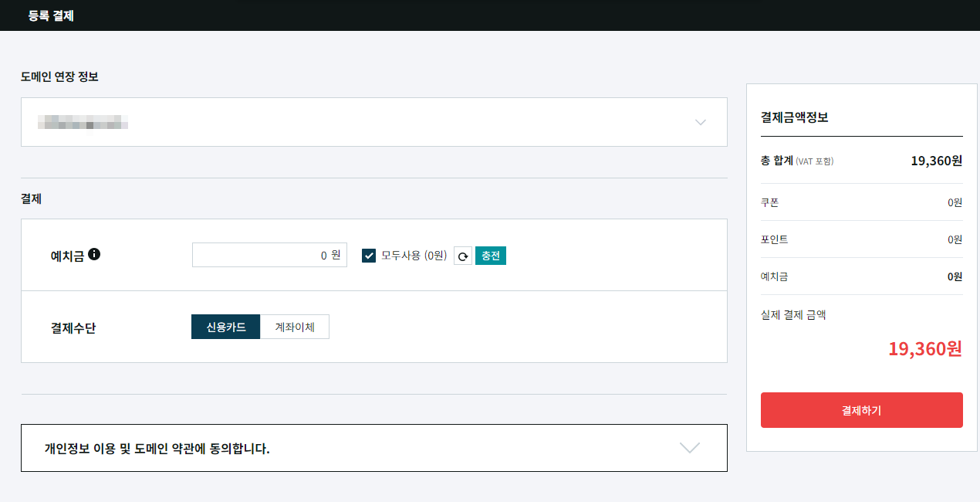Click the 등록 결제 header title
980x502 pixels.
49,15
